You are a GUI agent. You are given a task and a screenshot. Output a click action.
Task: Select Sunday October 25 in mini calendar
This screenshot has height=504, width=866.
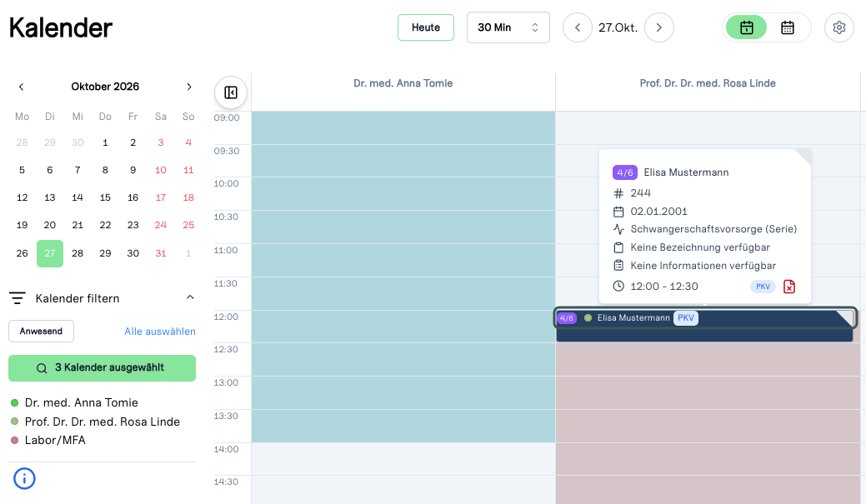click(188, 225)
